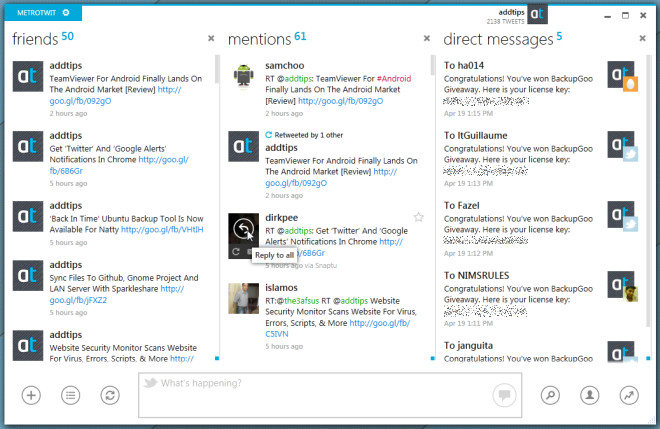This screenshot has width=660, height=429.
Task: Click the direct messages column title
Action: 498,39
